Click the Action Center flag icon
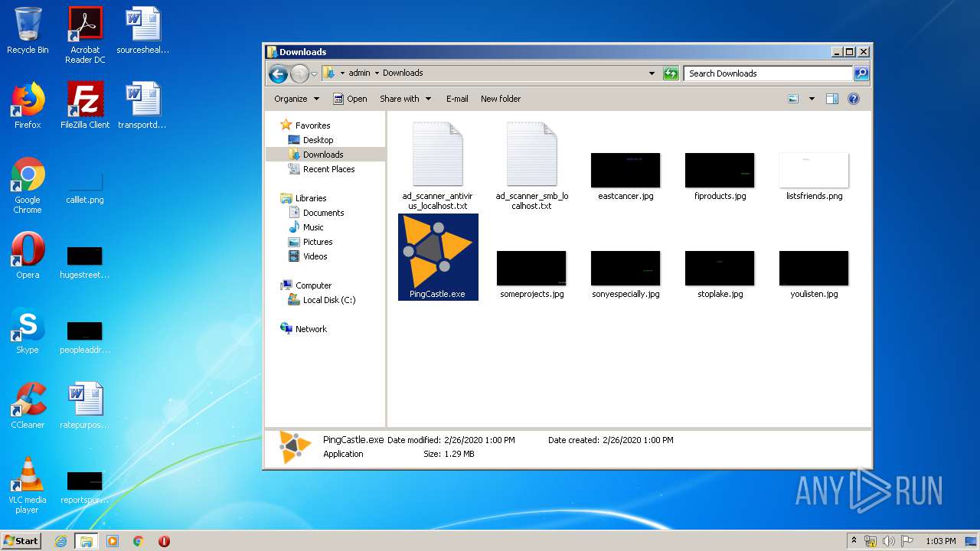The width and height of the screenshot is (980, 551). pos(907,541)
